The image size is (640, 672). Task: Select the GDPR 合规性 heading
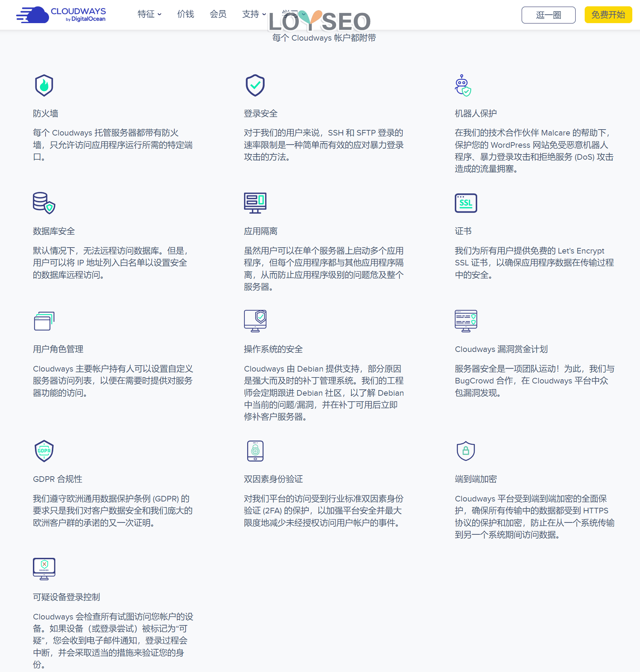pyautogui.click(x=57, y=479)
